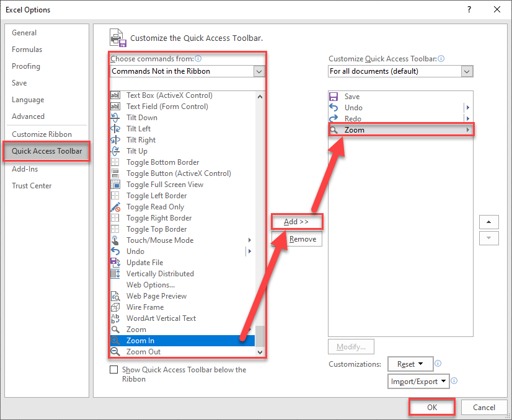Select the Text Box (ActiveX Control) icon

point(115,95)
